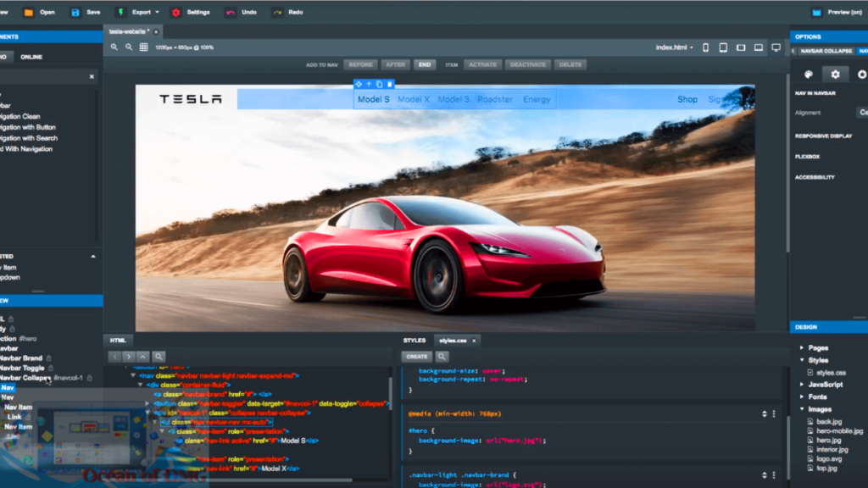Collapse the Images folder in Design panel
This screenshot has width=868, height=488.
pos(802,409)
